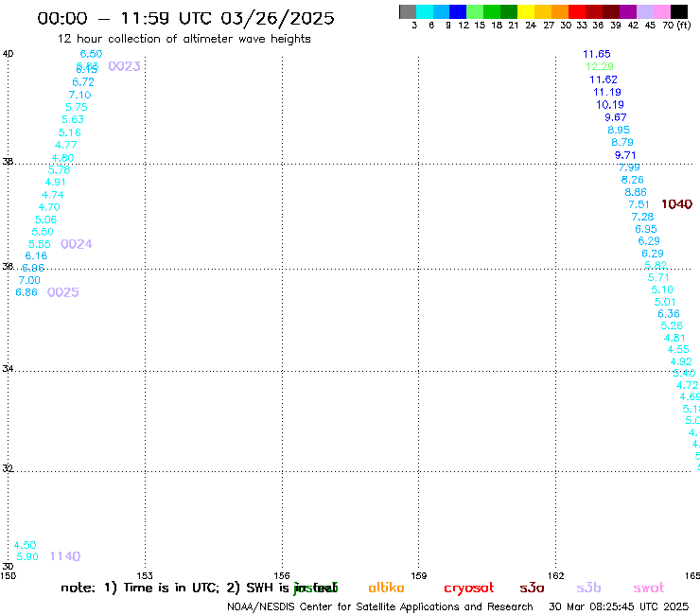Click the longitude axis label 162
The width and height of the screenshot is (700, 615).
555,576
